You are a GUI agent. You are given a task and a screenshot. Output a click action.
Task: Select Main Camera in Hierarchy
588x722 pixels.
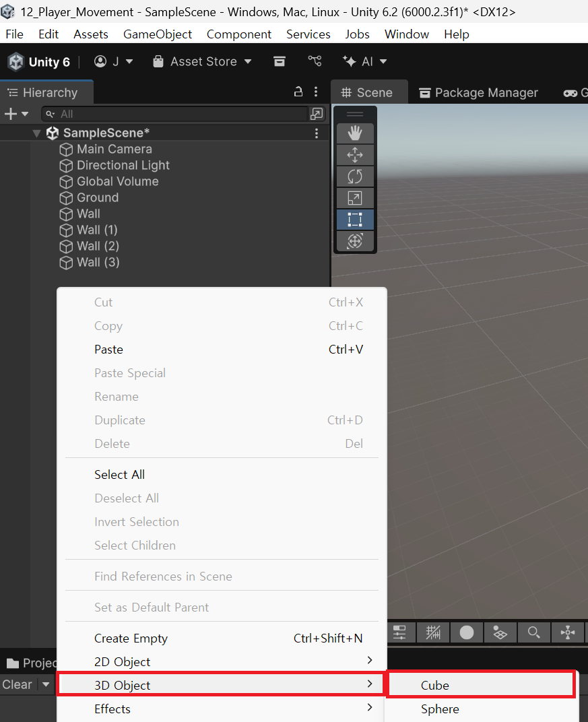click(115, 150)
